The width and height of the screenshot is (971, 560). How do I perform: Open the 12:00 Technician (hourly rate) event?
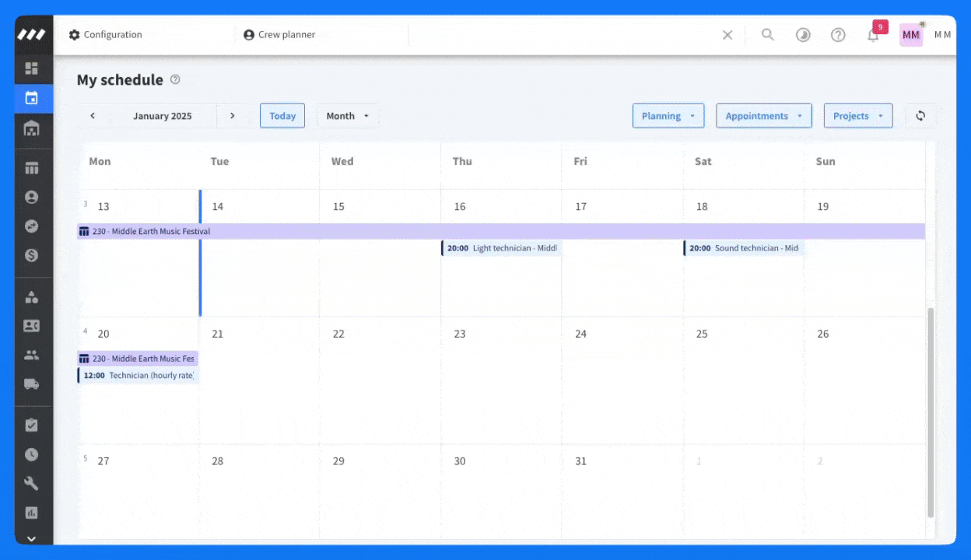click(x=138, y=375)
